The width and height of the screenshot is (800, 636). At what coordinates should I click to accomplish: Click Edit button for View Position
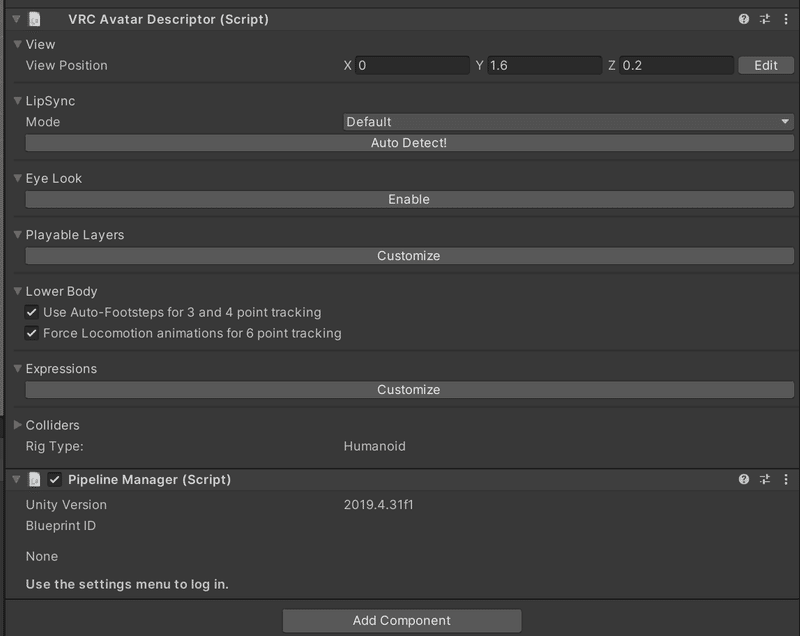coord(765,65)
